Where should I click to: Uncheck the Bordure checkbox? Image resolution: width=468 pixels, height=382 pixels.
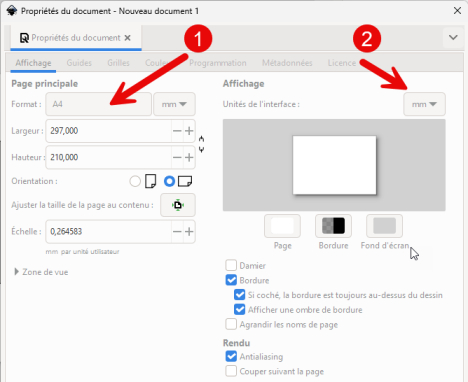coord(231,280)
